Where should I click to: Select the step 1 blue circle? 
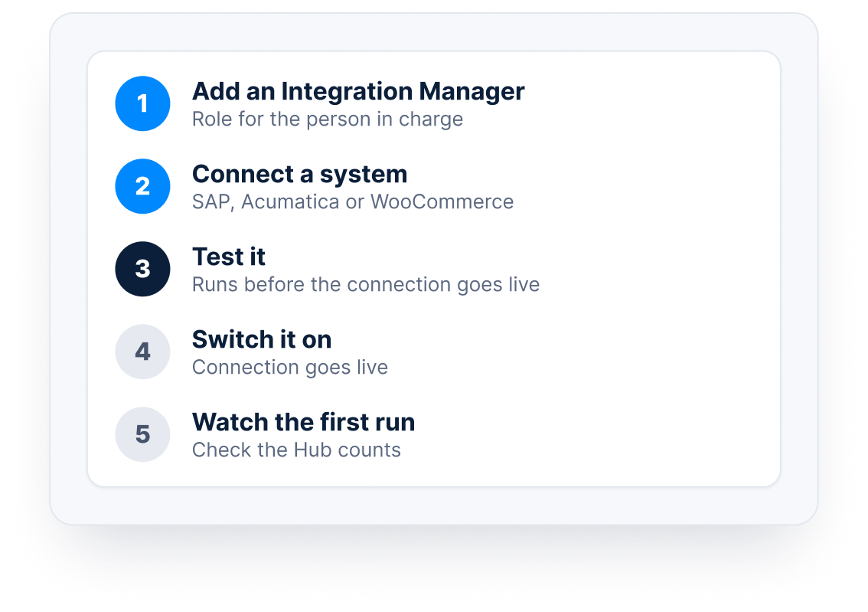(x=143, y=103)
